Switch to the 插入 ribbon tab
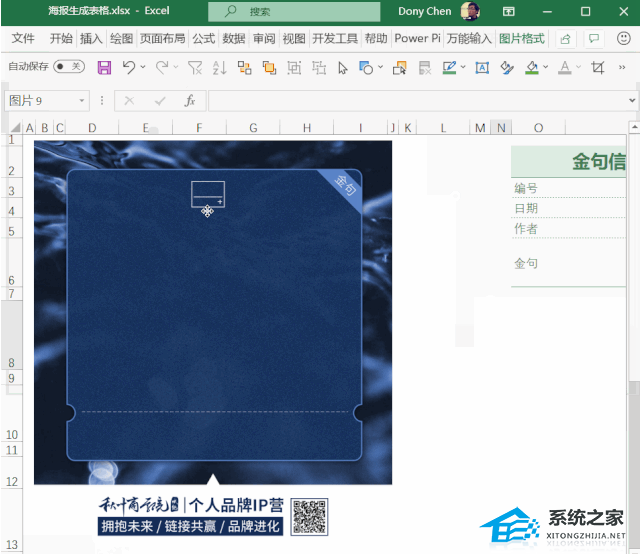The width and height of the screenshot is (641, 554). pos(91,38)
